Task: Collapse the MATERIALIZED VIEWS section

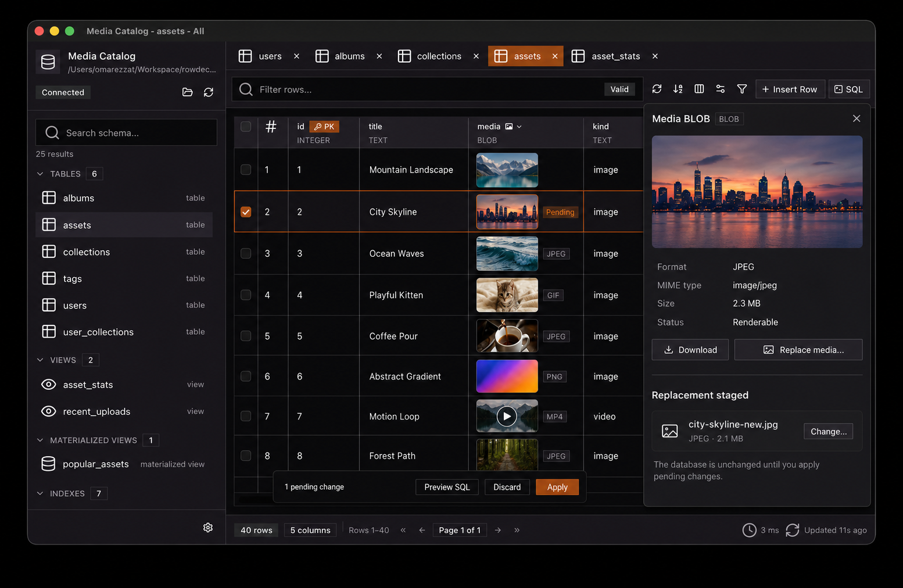Action: [40, 440]
